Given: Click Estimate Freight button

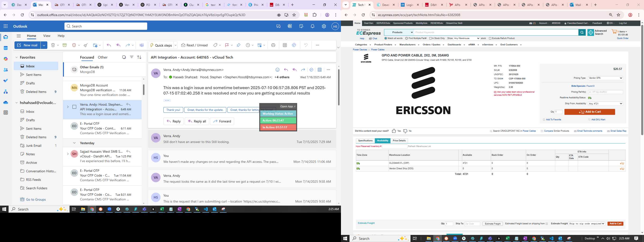Looking at the screenshot, I should (492, 224).
